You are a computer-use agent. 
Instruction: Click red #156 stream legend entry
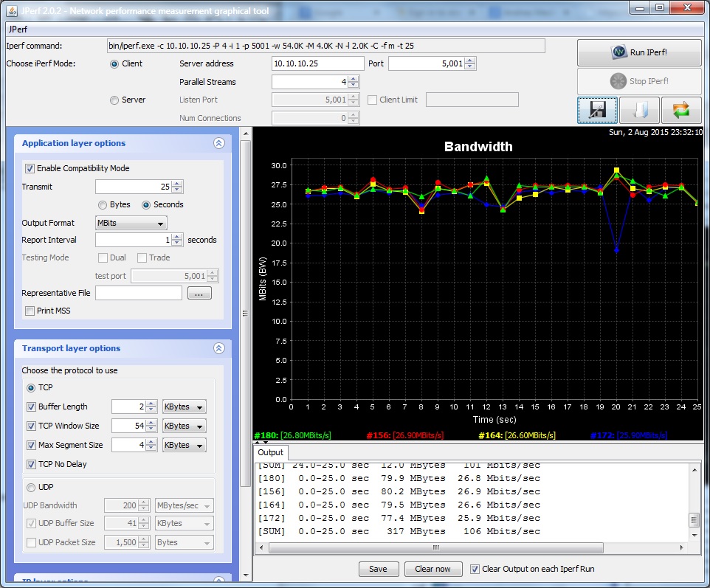pos(404,435)
